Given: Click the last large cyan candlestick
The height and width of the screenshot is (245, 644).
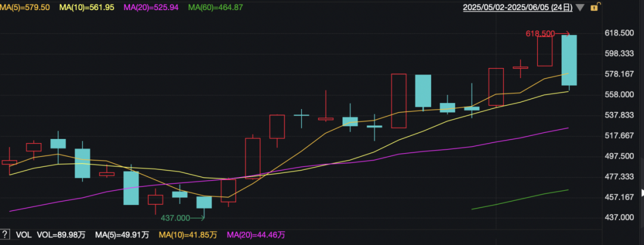Looking at the screenshot, I should click(569, 60).
